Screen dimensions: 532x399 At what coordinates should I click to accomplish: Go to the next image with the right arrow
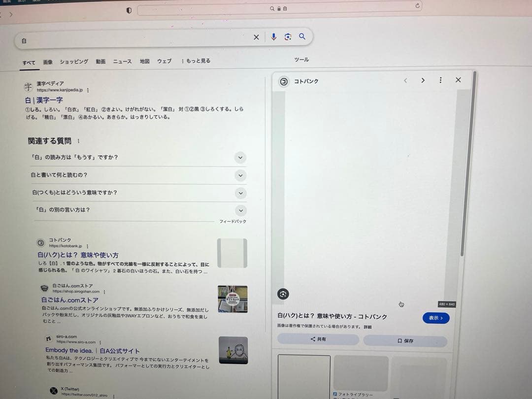[x=423, y=80]
